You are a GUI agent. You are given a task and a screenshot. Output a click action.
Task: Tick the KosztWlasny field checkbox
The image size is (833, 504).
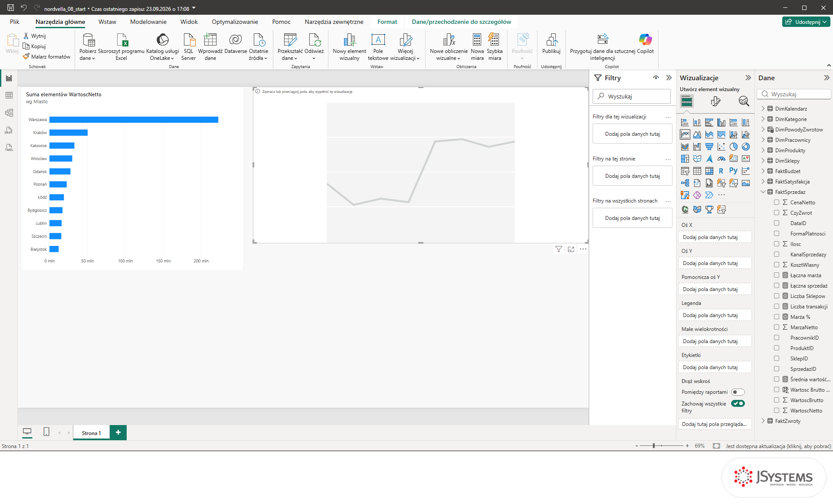click(x=777, y=265)
